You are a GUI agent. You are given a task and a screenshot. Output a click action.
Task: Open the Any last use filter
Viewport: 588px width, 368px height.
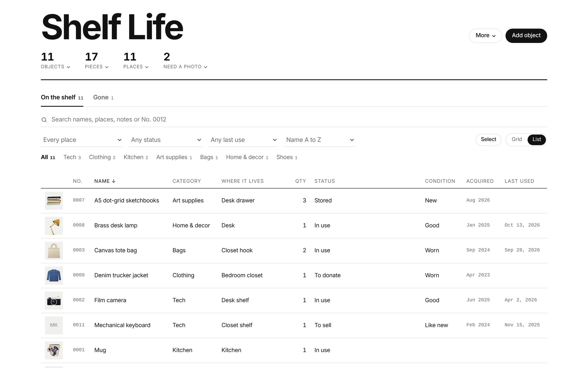[x=243, y=140]
